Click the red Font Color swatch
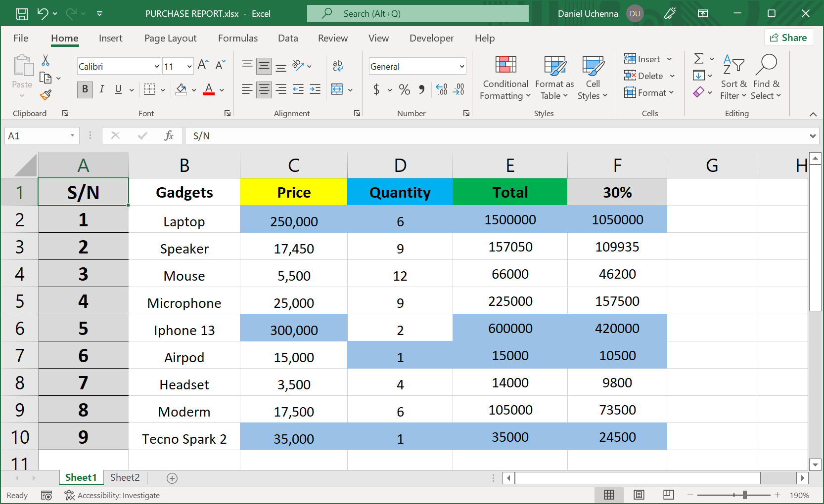This screenshot has height=504, width=824. pos(208,94)
